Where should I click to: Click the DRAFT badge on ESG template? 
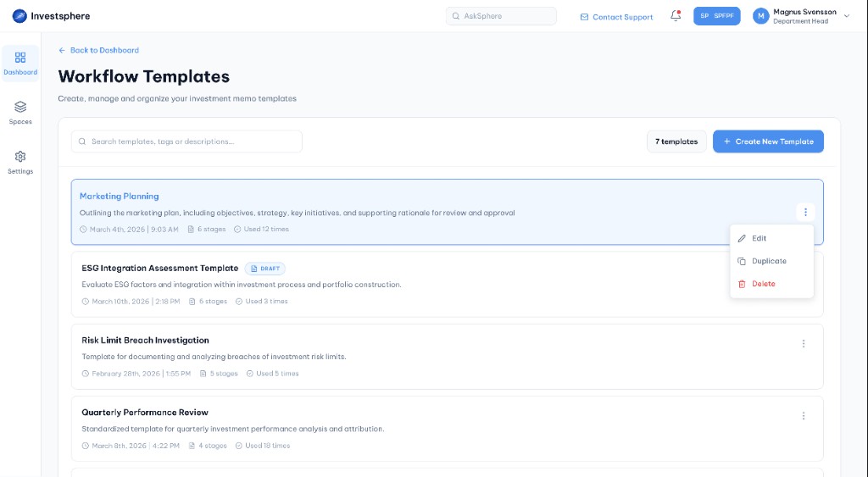265,269
